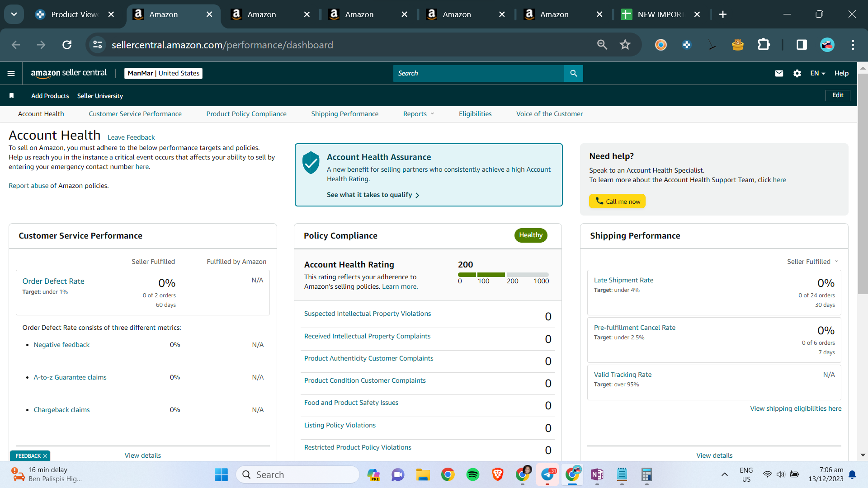This screenshot has height=488, width=868.
Task: Open the settings gear icon
Action: pos(797,73)
